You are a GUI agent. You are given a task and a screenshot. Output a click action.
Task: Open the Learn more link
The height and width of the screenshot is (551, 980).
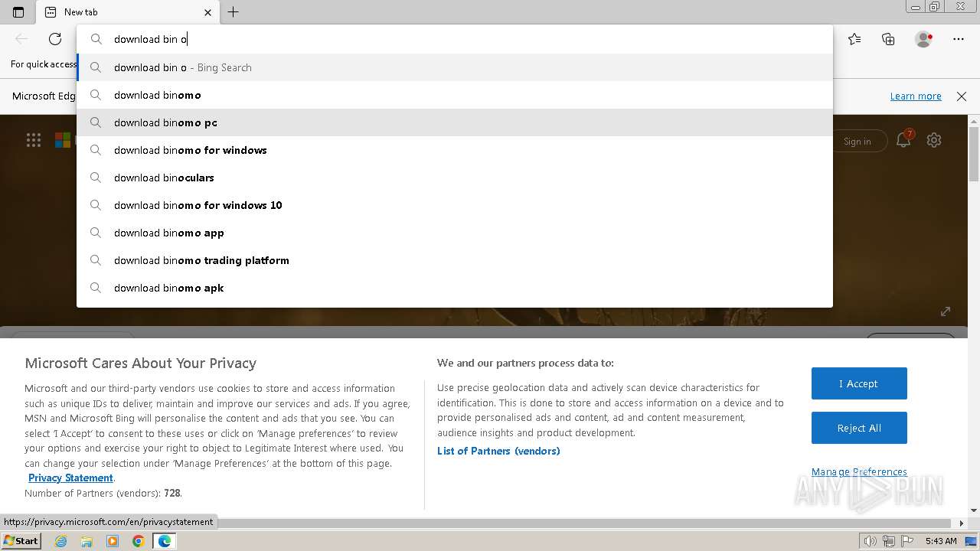[x=916, y=96]
